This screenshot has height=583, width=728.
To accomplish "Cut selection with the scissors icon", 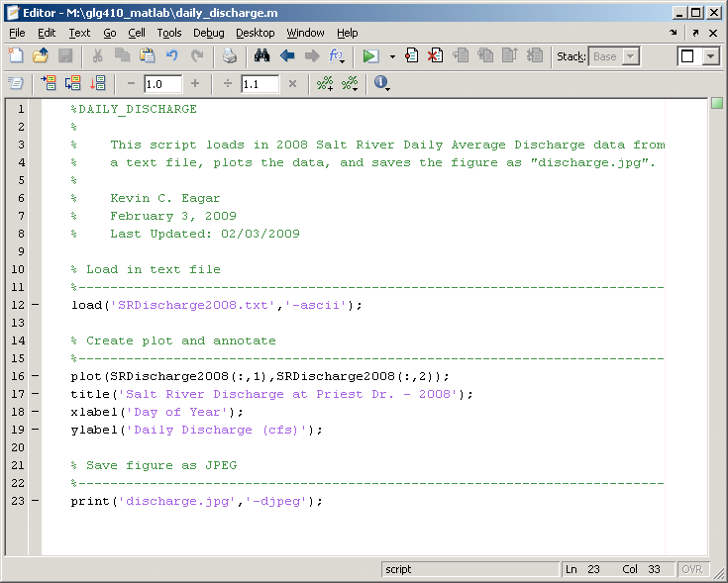I will click(97, 55).
